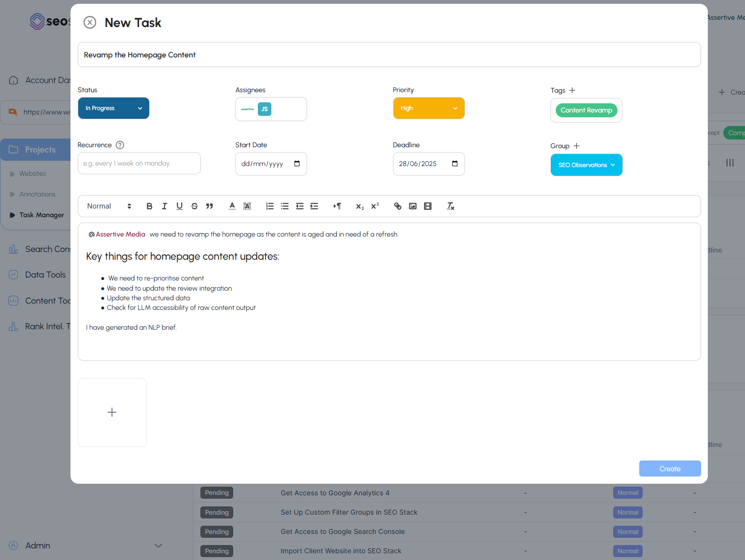The width and height of the screenshot is (745, 560).
Task: Toggle superscript text formatting
Action: click(375, 206)
